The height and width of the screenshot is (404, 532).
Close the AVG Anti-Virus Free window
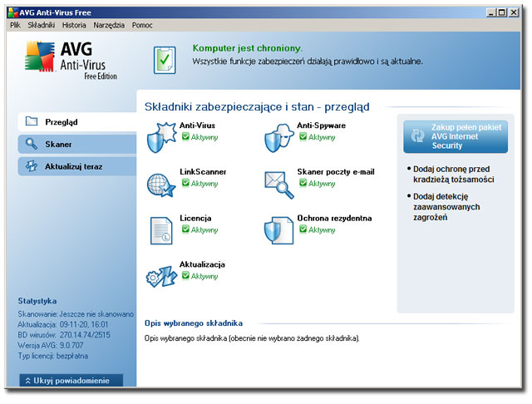click(514, 12)
